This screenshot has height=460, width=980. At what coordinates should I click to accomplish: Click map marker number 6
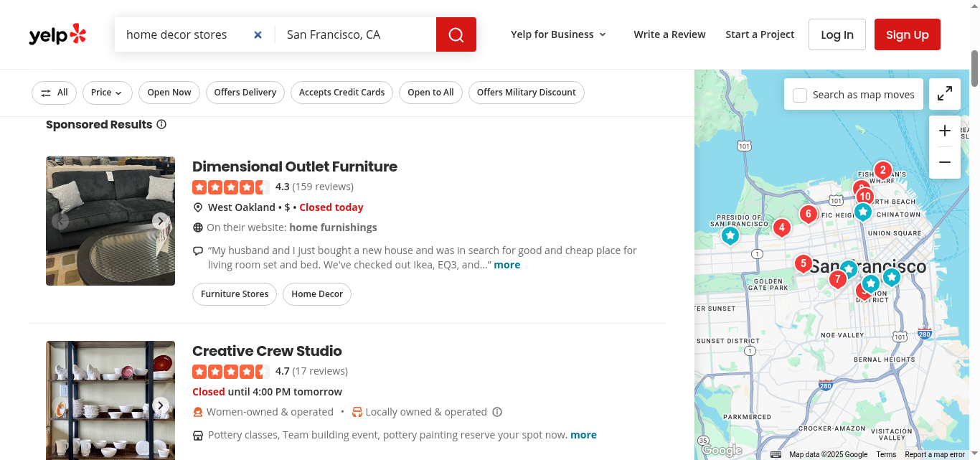click(809, 214)
